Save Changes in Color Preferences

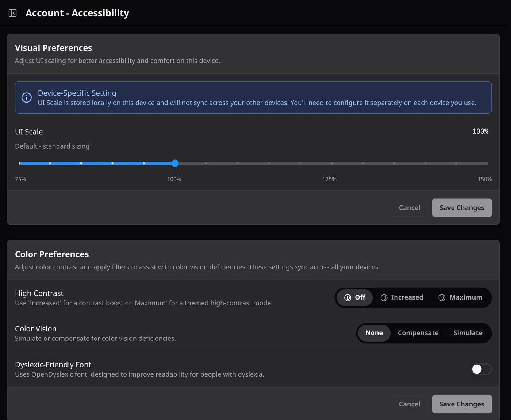[462, 404]
